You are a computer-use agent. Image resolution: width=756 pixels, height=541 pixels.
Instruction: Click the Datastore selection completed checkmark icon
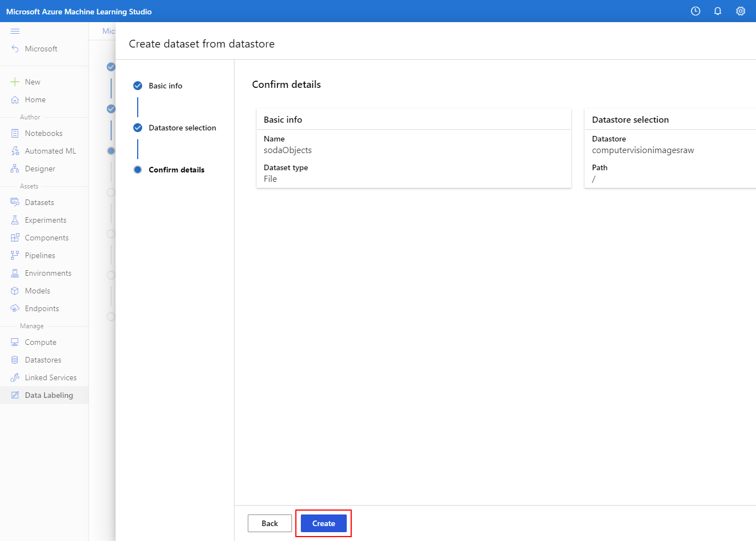tap(138, 128)
